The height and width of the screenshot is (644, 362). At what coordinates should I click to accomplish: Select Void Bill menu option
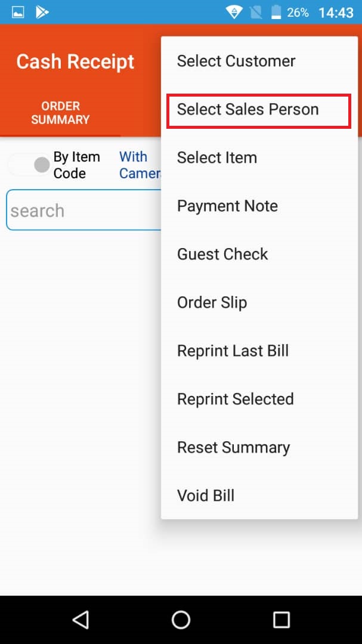click(x=206, y=496)
